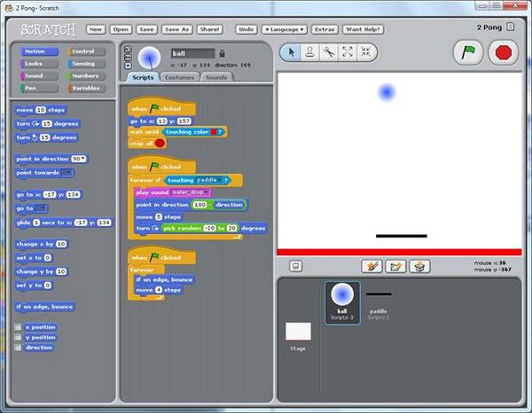Screen dimensions: 532x413
Task: Click the Save As button
Action: point(176,29)
